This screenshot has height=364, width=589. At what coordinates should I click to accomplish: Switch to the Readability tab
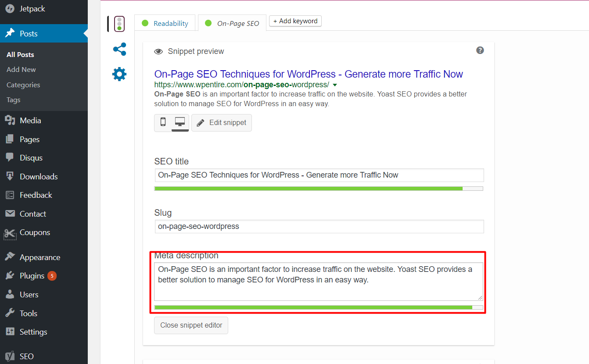click(165, 23)
